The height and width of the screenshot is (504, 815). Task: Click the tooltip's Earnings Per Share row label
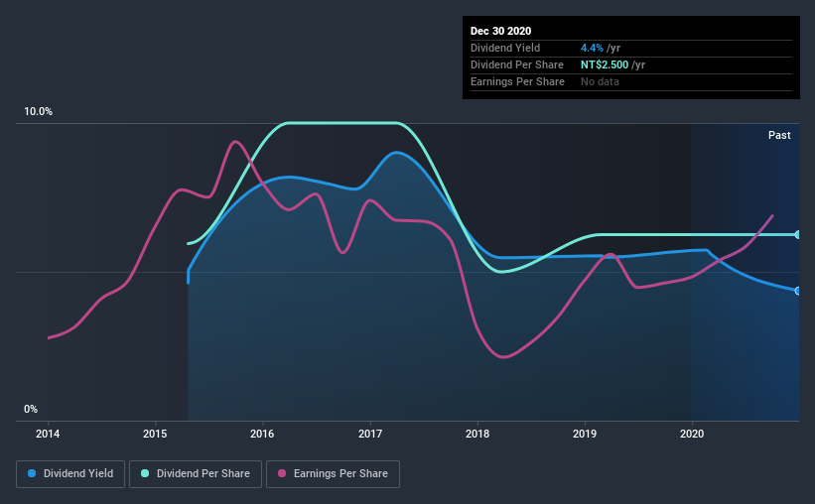pyautogui.click(x=517, y=81)
